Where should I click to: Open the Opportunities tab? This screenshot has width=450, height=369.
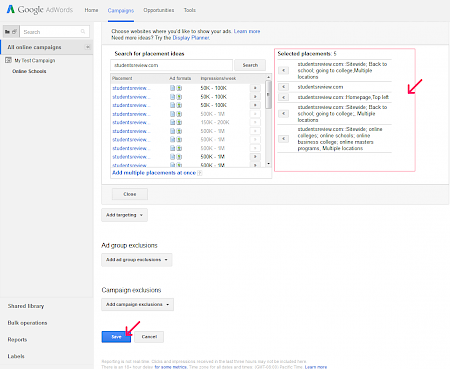[159, 10]
